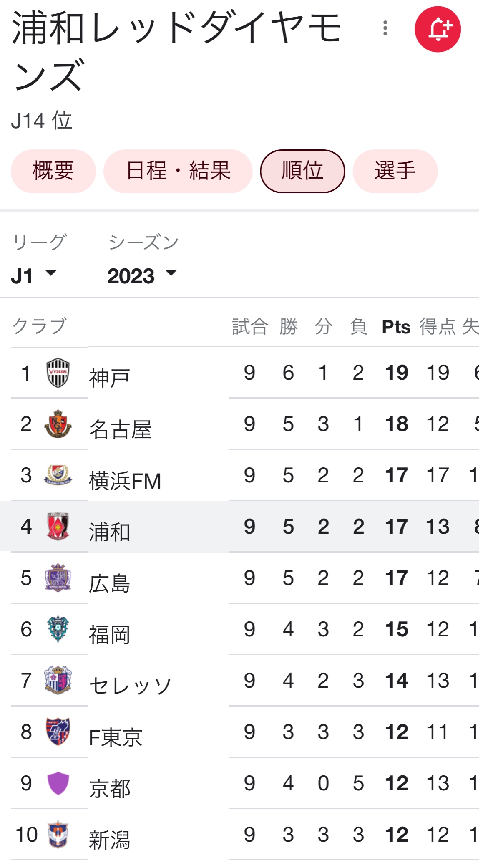Sort standings by the Pts column header

(396, 327)
